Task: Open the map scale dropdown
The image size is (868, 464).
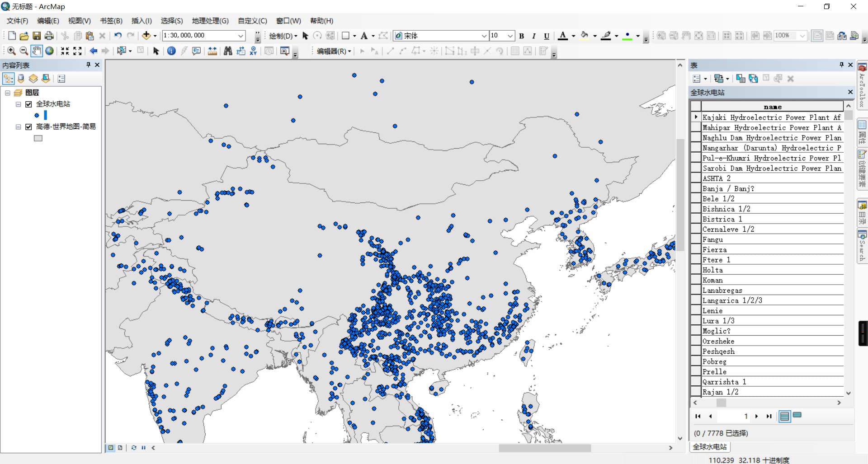Action: coord(241,36)
